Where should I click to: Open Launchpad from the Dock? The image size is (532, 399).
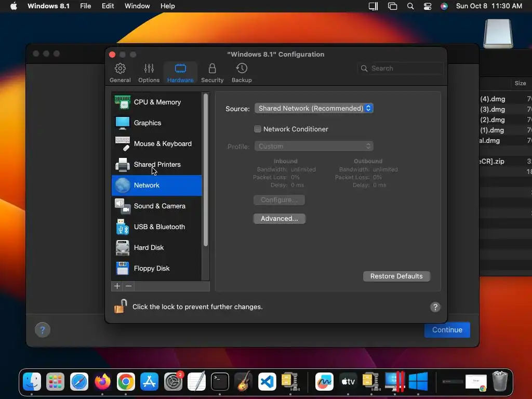[x=55, y=382]
